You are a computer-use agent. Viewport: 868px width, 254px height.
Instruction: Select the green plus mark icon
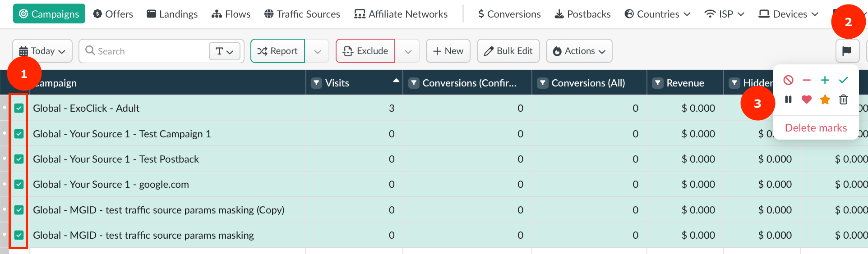tap(825, 80)
